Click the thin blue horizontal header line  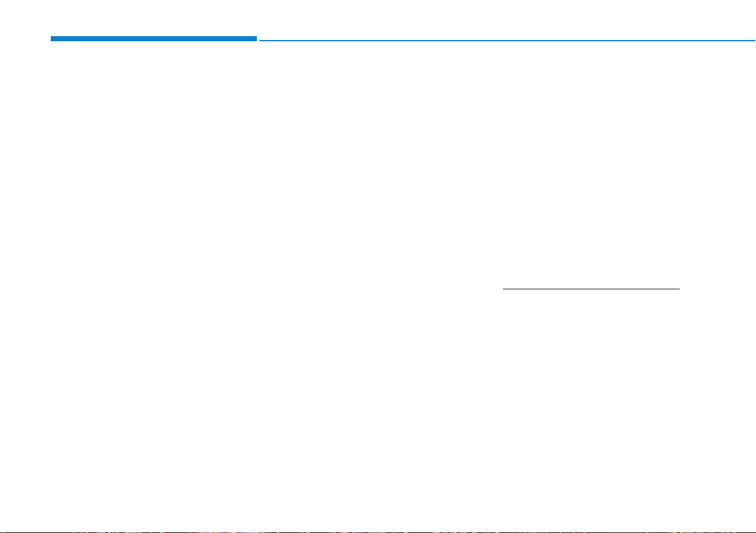(x=507, y=41)
